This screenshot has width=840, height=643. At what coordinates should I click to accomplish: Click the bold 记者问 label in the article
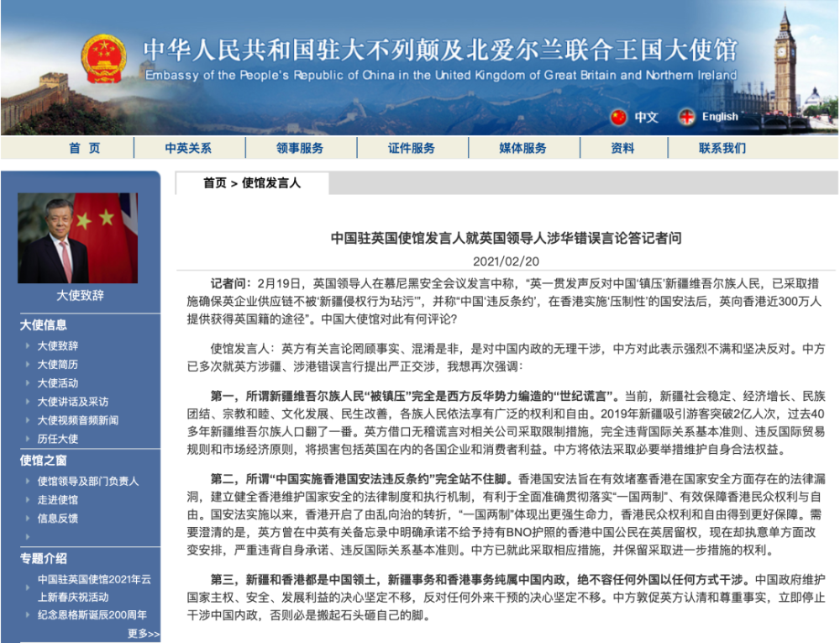(x=231, y=283)
